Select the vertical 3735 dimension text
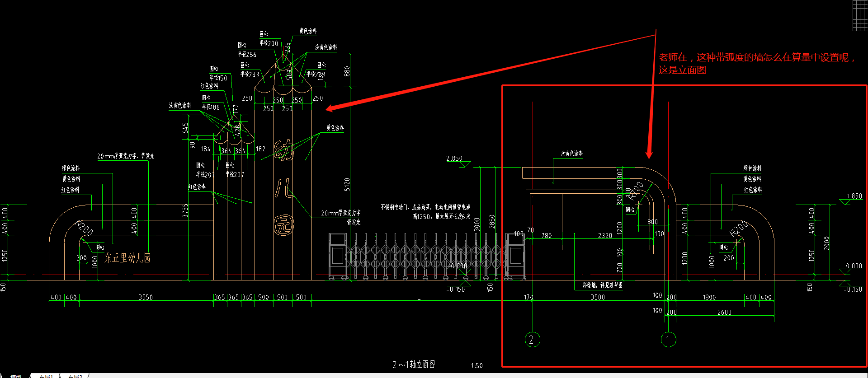Screen dimensions: 868x378 185,210
